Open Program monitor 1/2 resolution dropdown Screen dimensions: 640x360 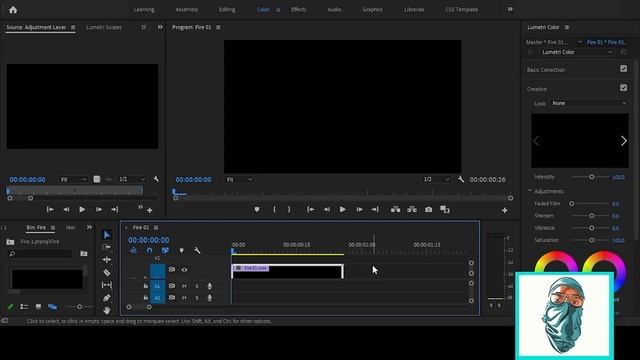pos(436,179)
